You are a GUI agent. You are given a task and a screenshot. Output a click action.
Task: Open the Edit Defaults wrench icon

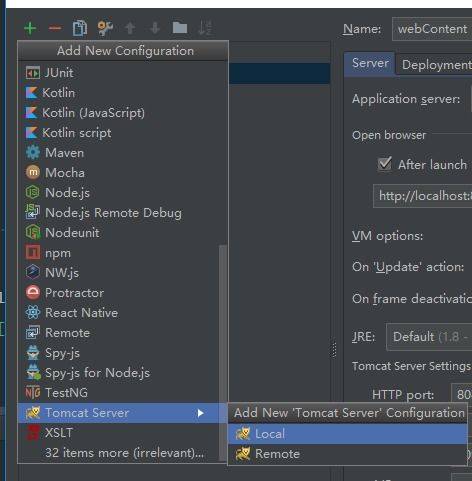tap(105, 28)
